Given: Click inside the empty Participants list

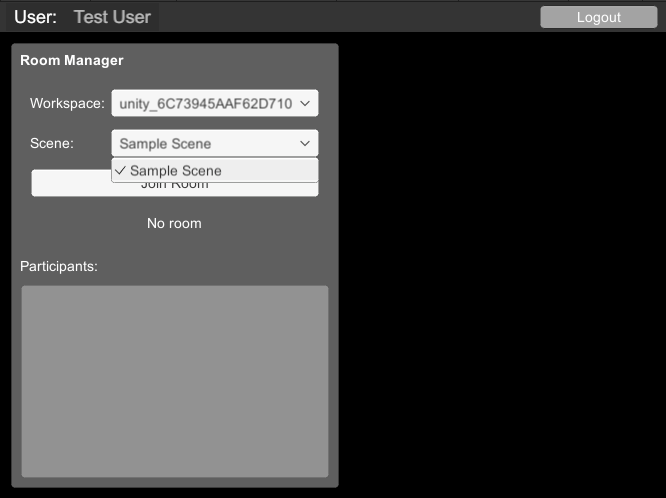Looking at the screenshot, I should click(x=175, y=380).
